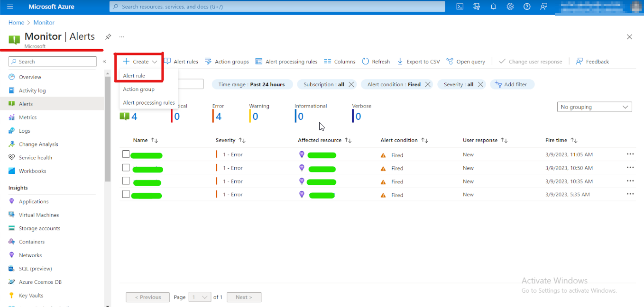Open Help question mark icon
The height and width of the screenshot is (307, 644).
click(527, 7)
